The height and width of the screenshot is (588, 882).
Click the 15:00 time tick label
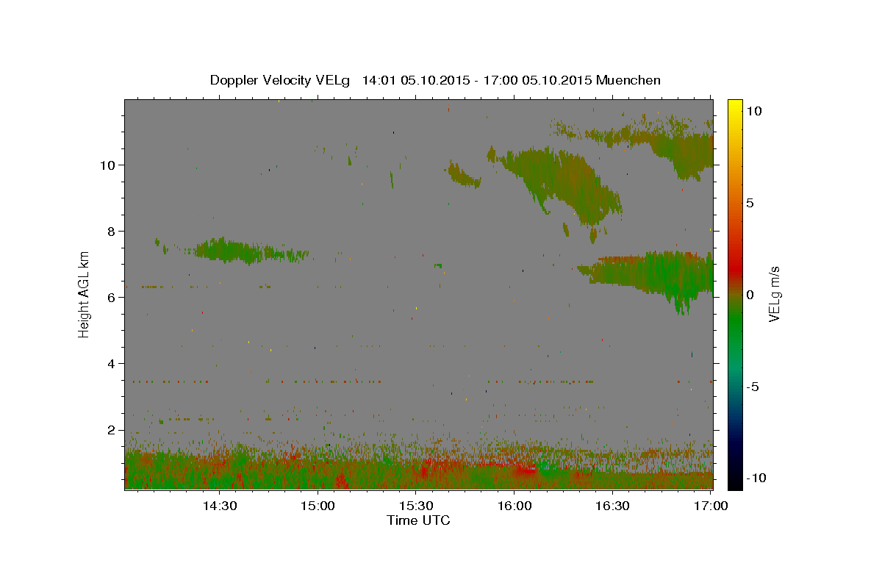click(318, 506)
